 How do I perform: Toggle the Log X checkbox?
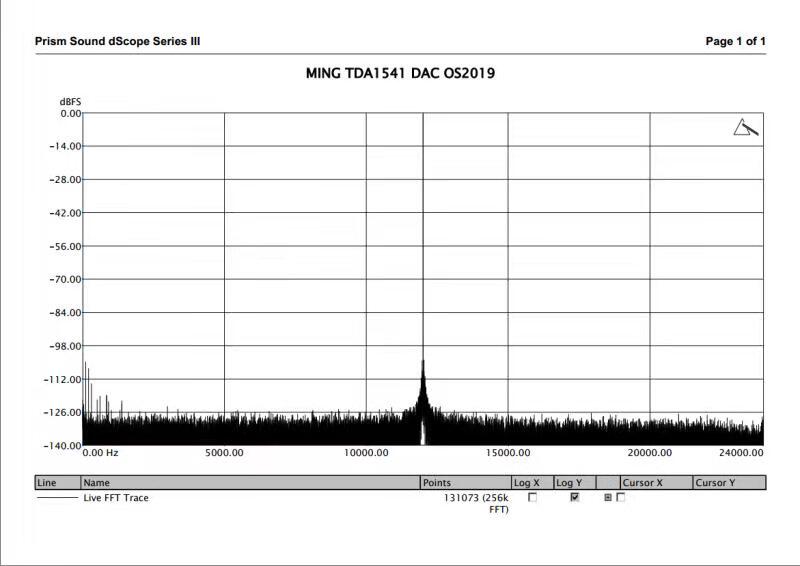click(533, 497)
